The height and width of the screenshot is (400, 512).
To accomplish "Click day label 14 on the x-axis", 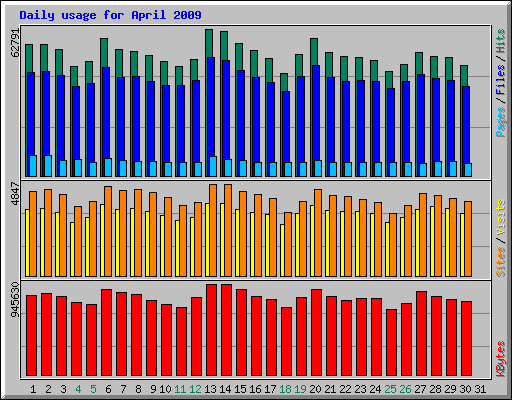I will (225, 389).
